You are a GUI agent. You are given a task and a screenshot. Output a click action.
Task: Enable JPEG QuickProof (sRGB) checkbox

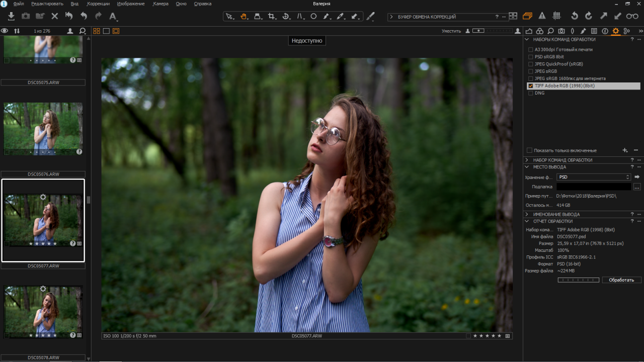(x=530, y=64)
